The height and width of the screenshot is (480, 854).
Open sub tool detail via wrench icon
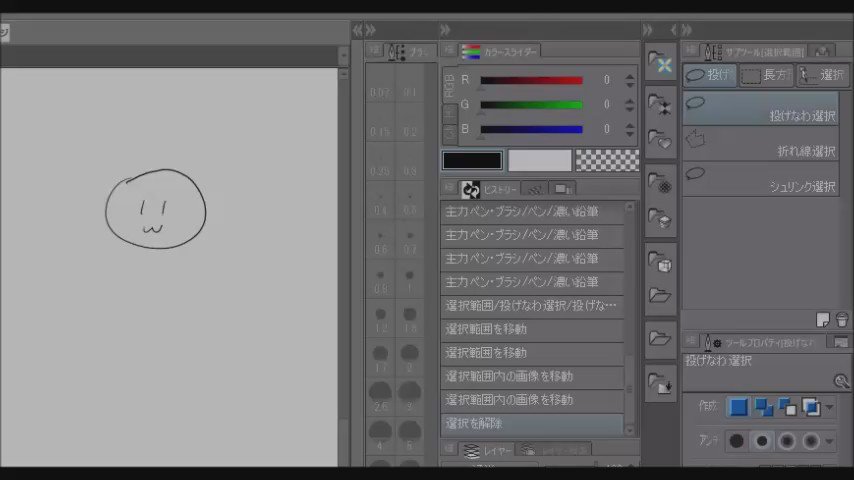point(841,381)
